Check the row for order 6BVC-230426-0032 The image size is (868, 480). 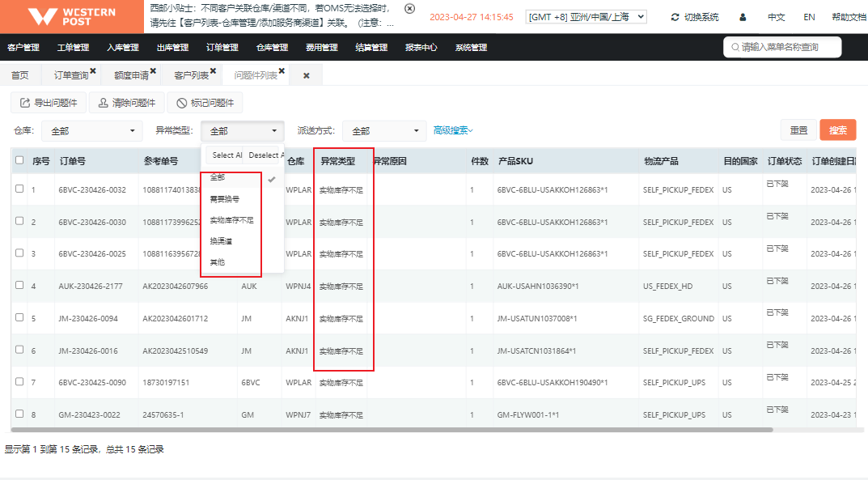(19, 189)
